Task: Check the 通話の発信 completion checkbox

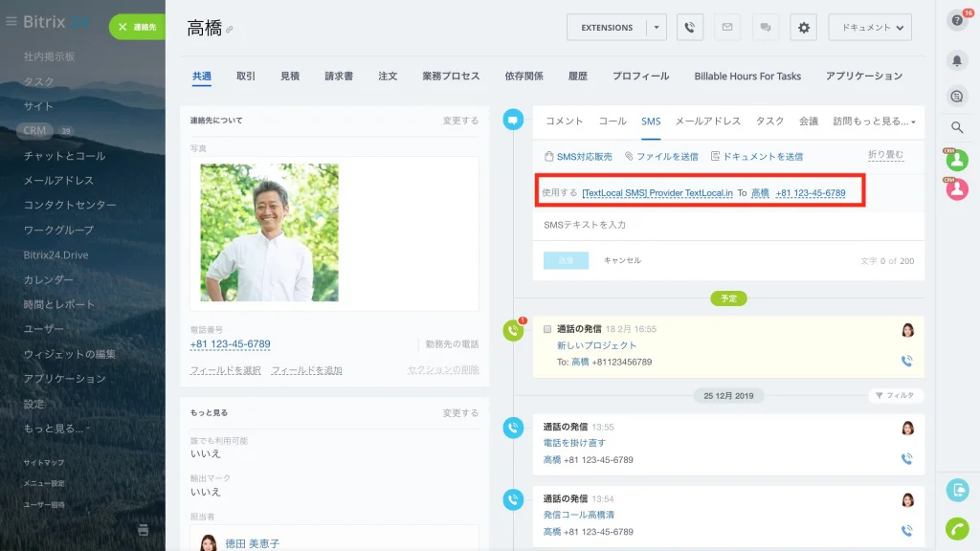Action: click(x=547, y=329)
